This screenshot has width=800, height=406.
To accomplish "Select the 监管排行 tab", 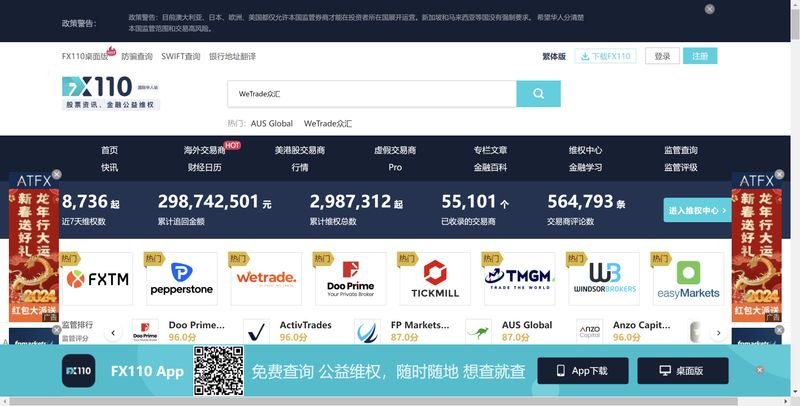I will (78, 324).
